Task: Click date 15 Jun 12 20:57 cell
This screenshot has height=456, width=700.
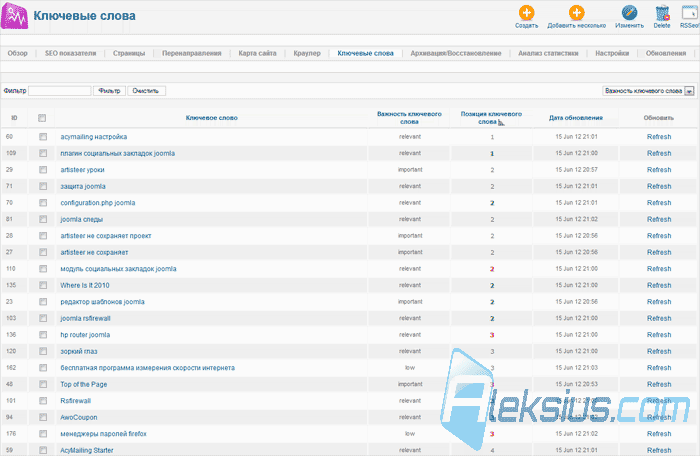Action: (x=576, y=170)
